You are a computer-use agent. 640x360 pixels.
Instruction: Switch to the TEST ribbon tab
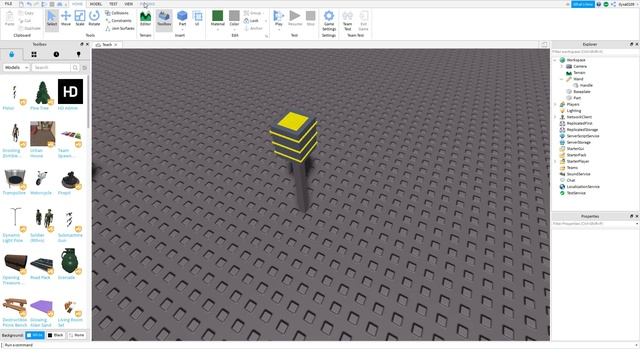113,4
